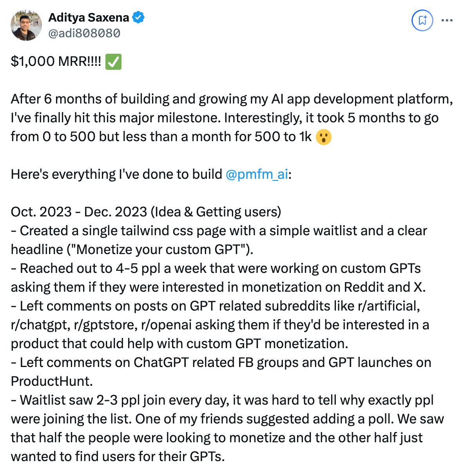This screenshot has height=476, width=464.
Task: Click the word ProductHunt
Action: (x=51, y=381)
